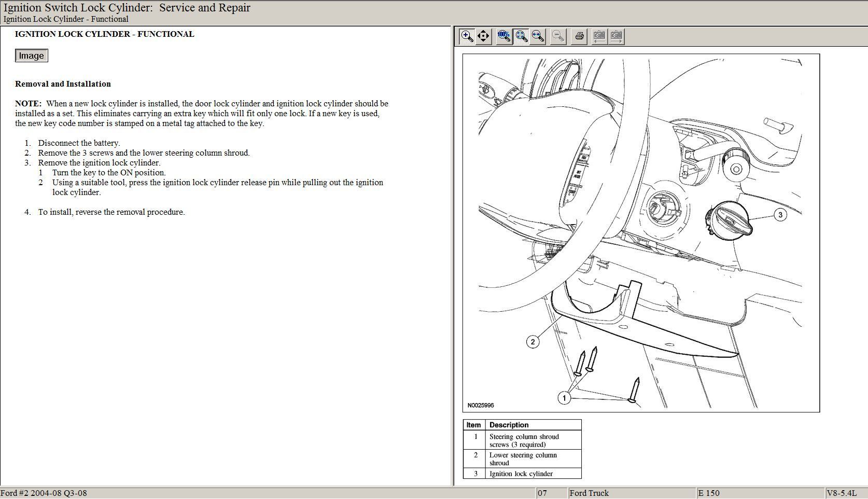This screenshot has height=499, width=868.
Task: Click the E 150 model status field
Action: [x=709, y=493]
